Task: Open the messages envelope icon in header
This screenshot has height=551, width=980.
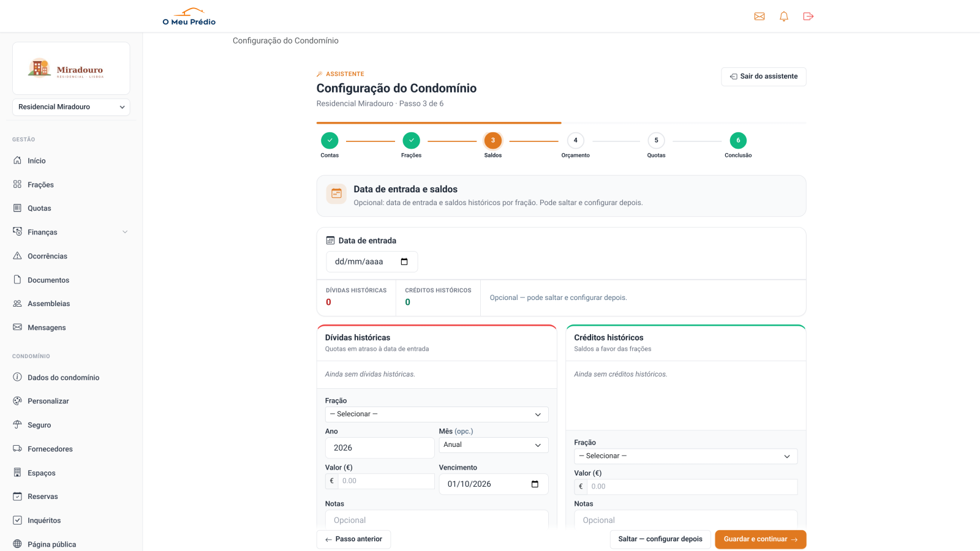Action: pyautogui.click(x=759, y=17)
